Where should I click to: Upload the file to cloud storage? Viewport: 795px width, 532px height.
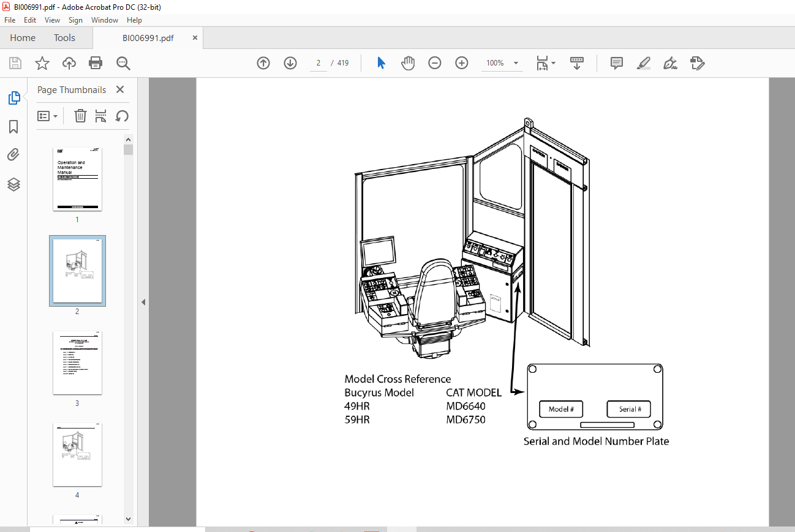[69, 63]
